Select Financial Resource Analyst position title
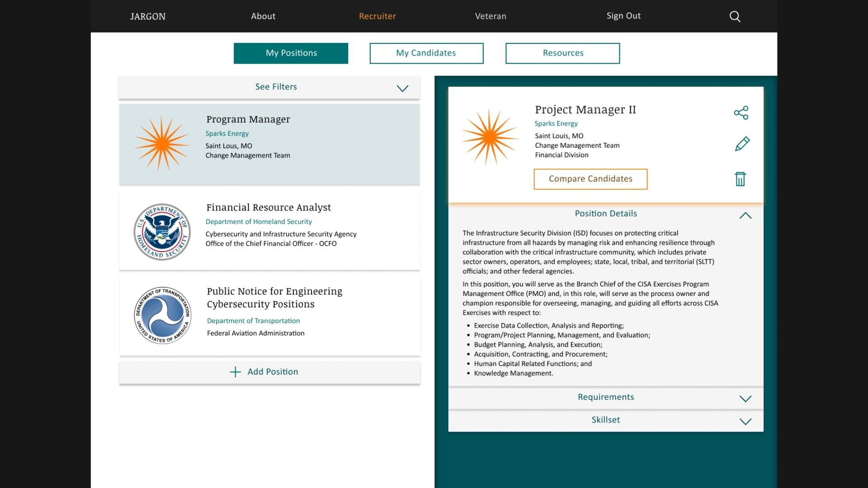 click(269, 207)
